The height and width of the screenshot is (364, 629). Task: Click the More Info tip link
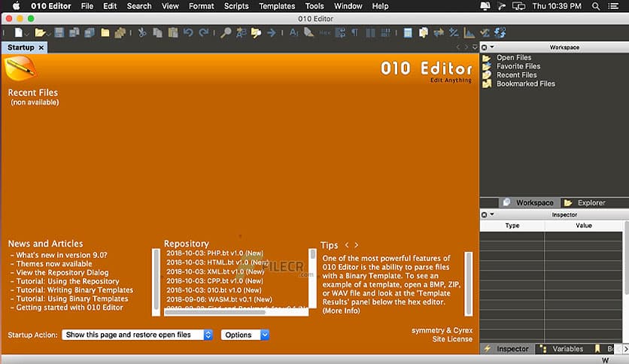click(x=341, y=311)
